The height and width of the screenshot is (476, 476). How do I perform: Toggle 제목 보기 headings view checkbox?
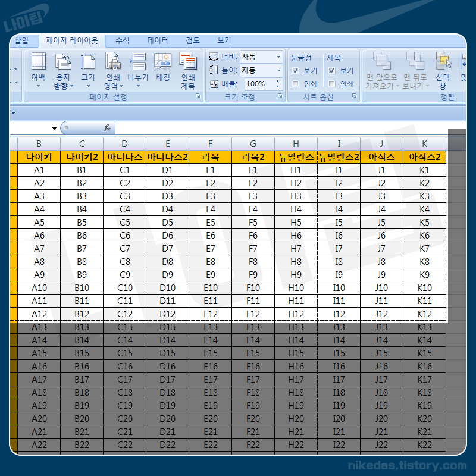tap(331, 71)
